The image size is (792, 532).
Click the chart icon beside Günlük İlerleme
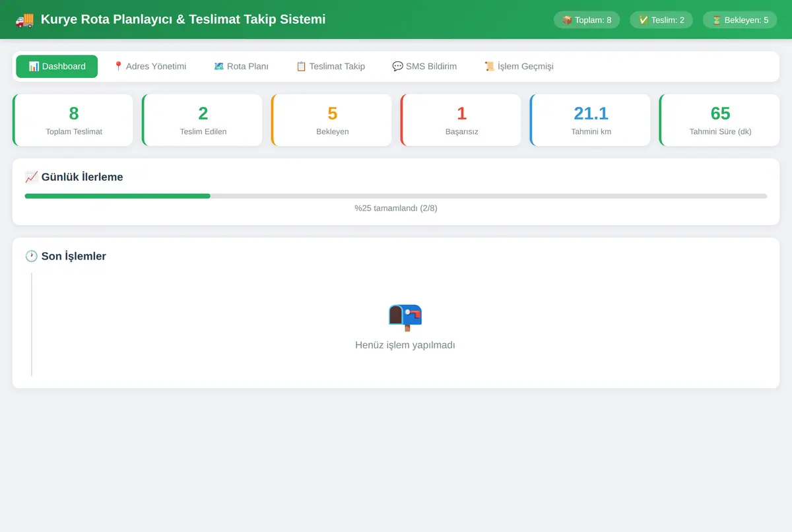[x=31, y=177]
